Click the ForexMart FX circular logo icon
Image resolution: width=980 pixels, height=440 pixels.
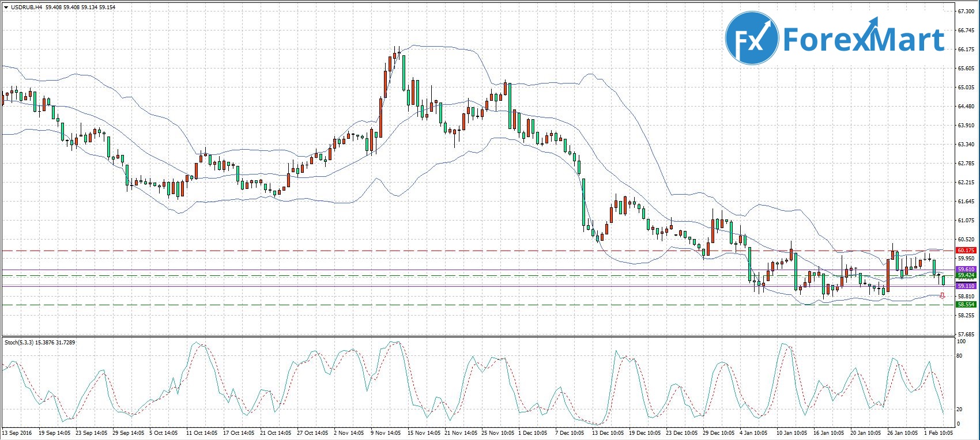(x=752, y=38)
